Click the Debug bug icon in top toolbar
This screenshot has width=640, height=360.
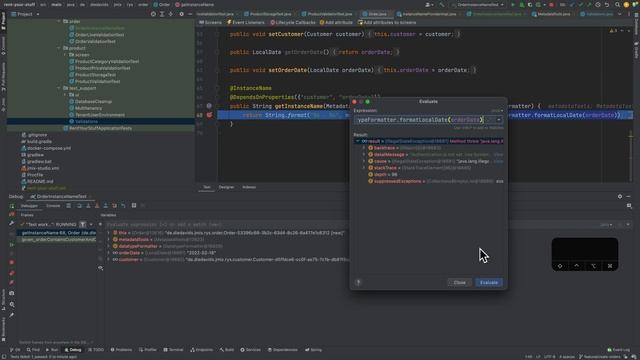[522, 5]
